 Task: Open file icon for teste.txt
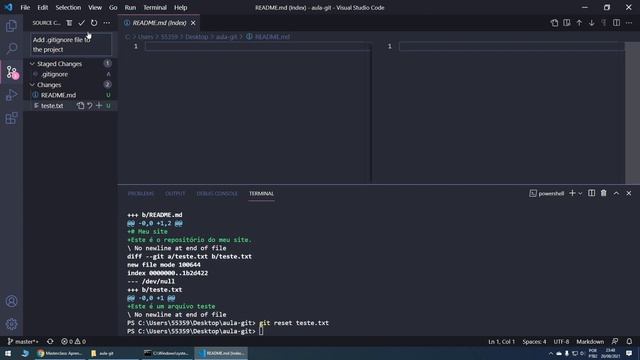pos(80,106)
